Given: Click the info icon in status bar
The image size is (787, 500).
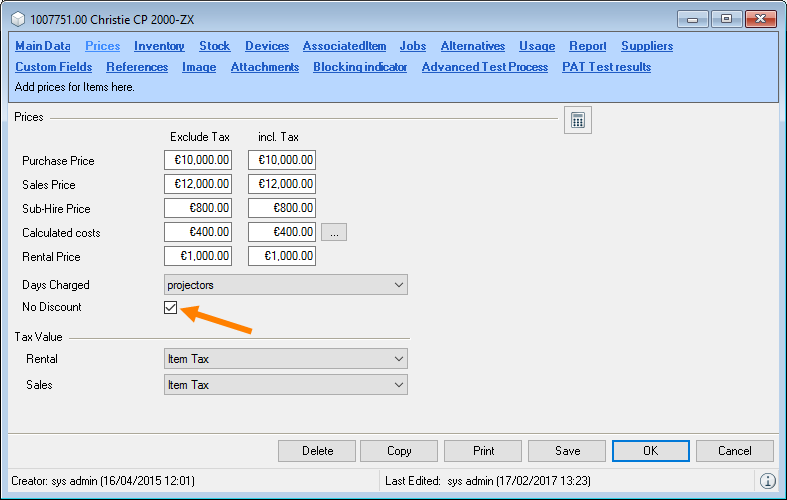Looking at the screenshot, I should (767, 481).
